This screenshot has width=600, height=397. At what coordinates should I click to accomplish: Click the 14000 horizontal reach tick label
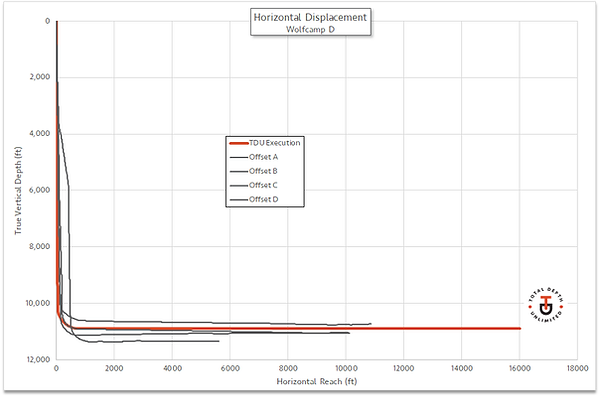(x=462, y=368)
